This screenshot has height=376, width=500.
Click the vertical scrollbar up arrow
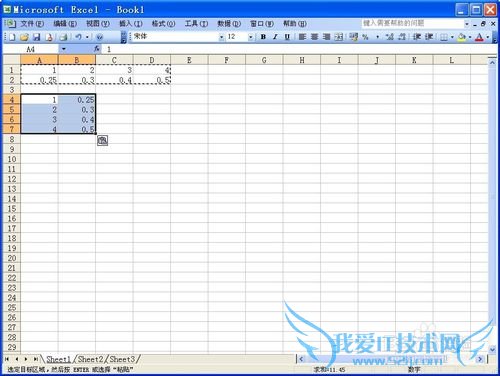tap(492, 62)
